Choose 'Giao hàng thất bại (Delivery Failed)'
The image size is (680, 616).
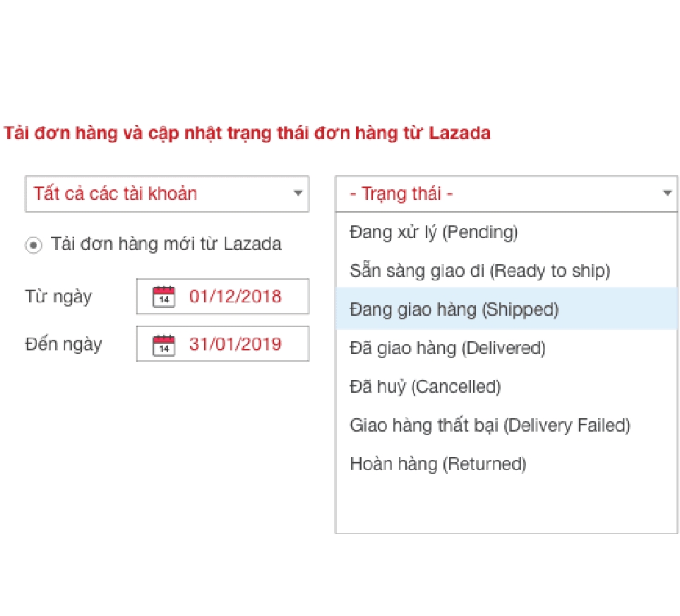click(x=489, y=425)
